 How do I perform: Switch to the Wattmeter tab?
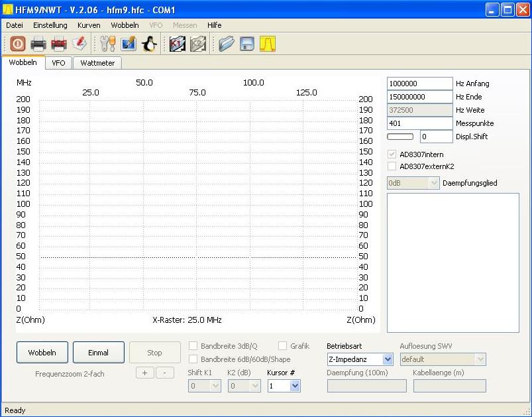[97, 63]
